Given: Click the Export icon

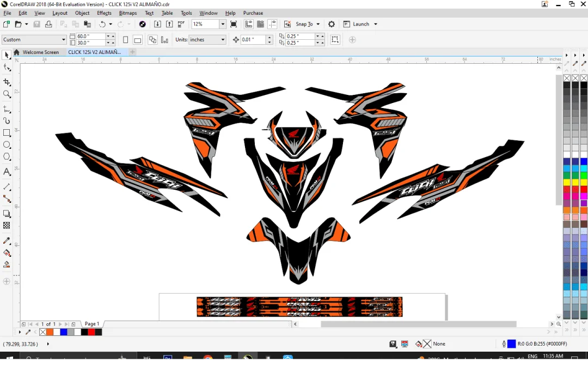Looking at the screenshot, I should [169, 24].
